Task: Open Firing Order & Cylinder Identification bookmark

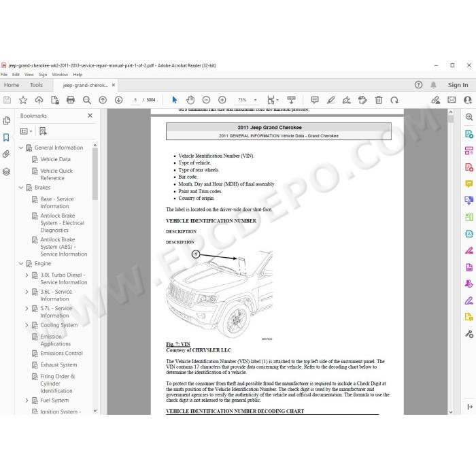Action: [x=58, y=384]
